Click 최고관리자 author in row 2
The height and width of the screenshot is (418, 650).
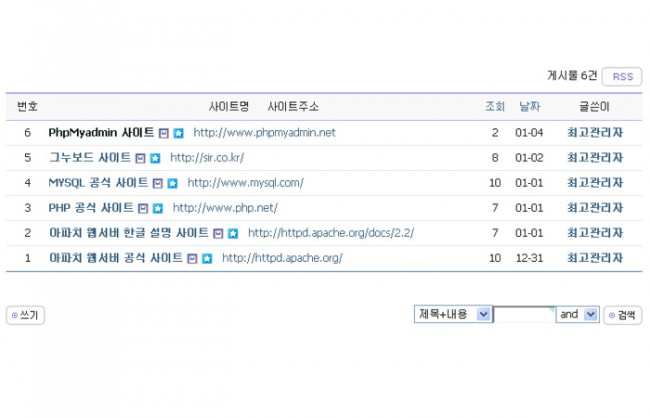coord(595,233)
